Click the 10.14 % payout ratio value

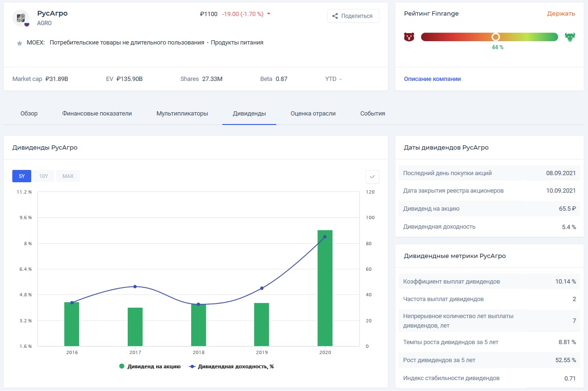coord(566,282)
